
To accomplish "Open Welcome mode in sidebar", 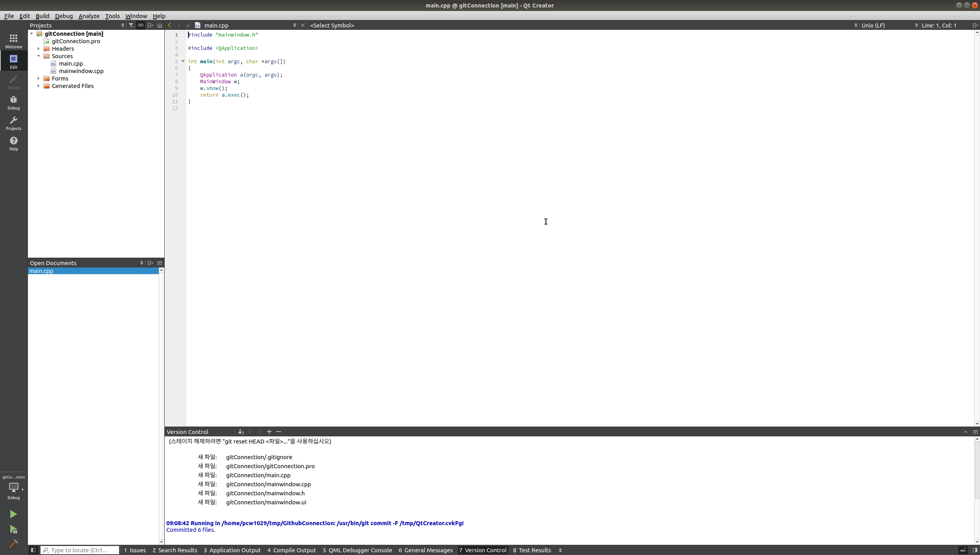I will click(13, 40).
